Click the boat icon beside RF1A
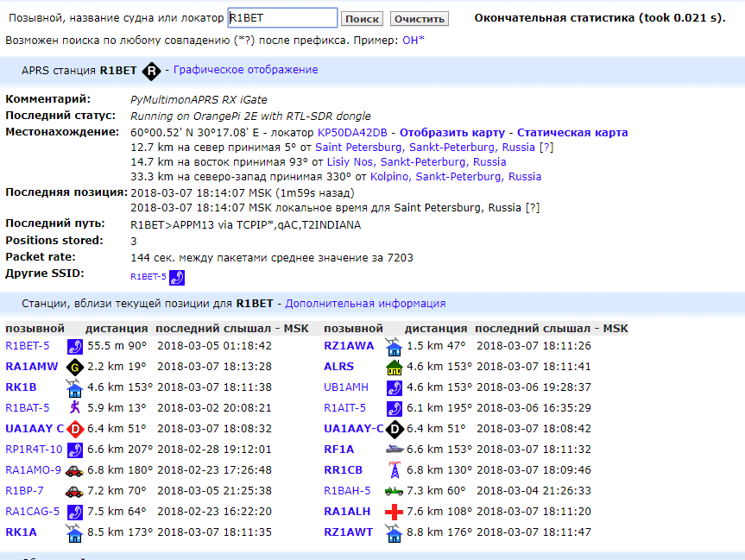745x560 pixels. 394,450
